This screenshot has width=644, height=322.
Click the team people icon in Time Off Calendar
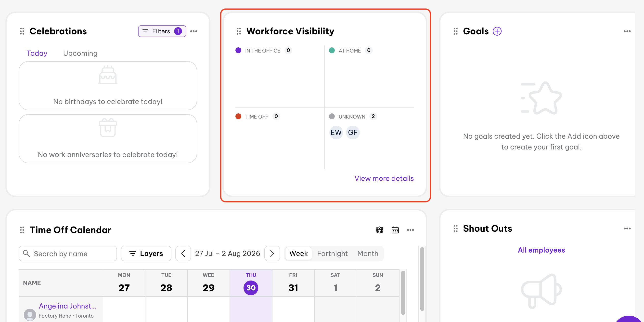coord(379,230)
